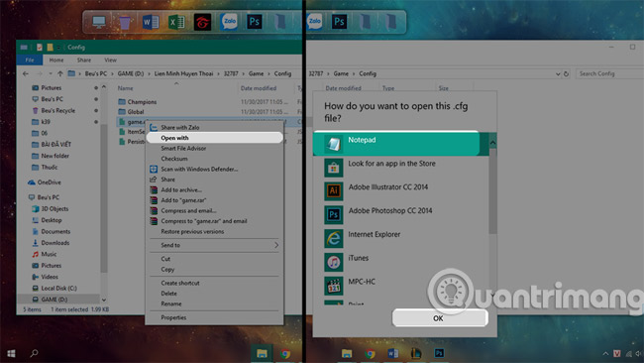Switch to the Share ribbon tab

click(84, 60)
